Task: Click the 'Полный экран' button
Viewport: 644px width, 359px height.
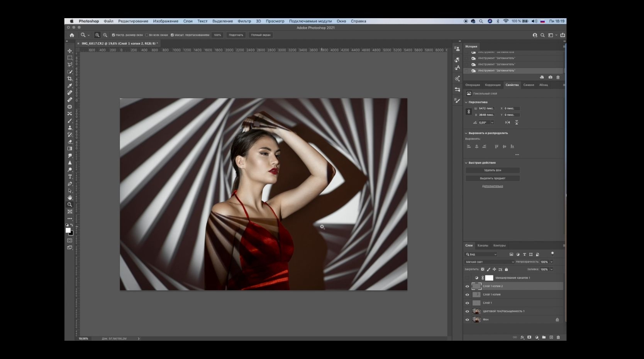Action: (261, 35)
